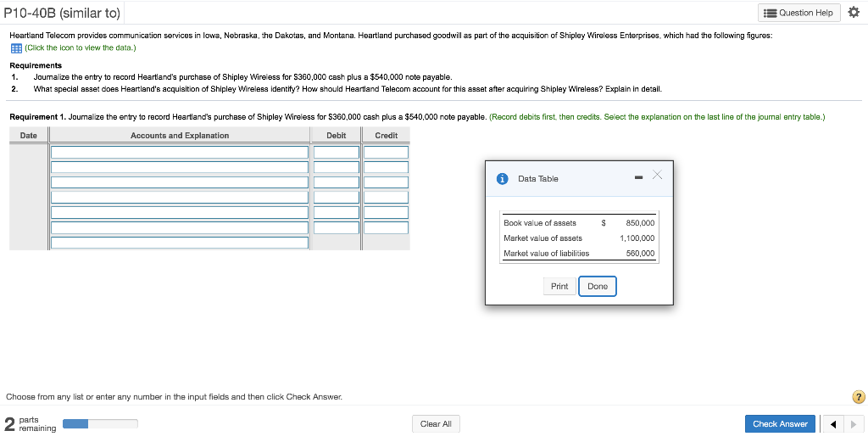
Task: Click sixth row Debit input field
Action: [336, 227]
